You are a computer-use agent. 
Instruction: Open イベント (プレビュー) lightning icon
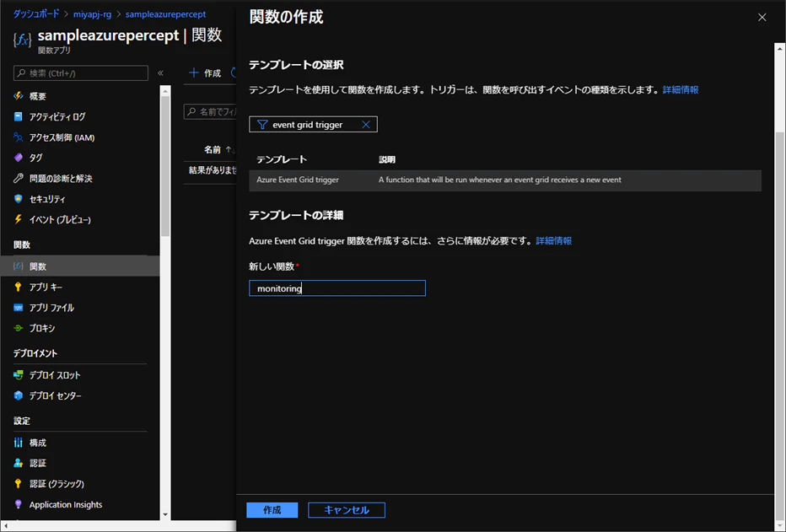click(x=18, y=219)
